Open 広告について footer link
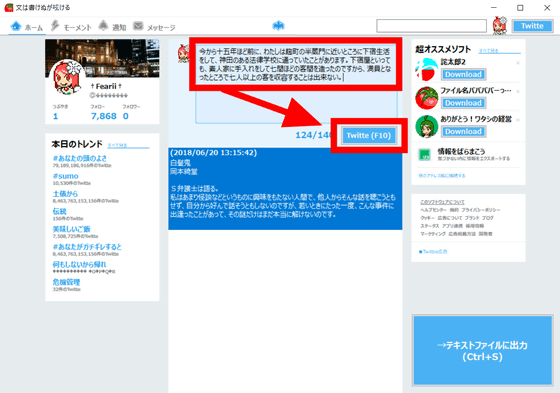560x393 pixels. pyautogui.click(x=450, y=218)
